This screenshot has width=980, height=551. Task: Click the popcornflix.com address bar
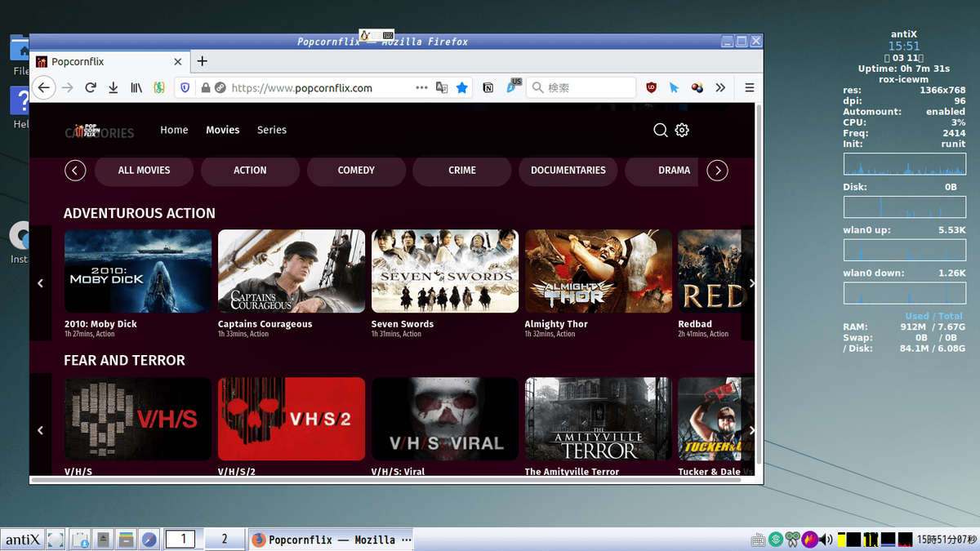coord(323,87)
